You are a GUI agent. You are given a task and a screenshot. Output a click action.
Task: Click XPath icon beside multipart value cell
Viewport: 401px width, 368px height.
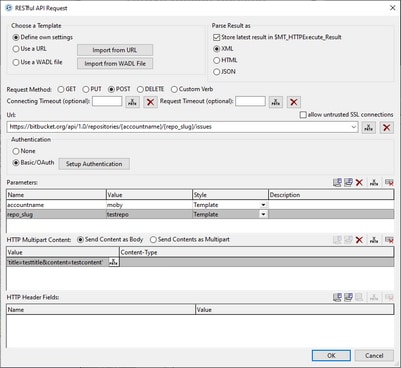click(113, 262)
